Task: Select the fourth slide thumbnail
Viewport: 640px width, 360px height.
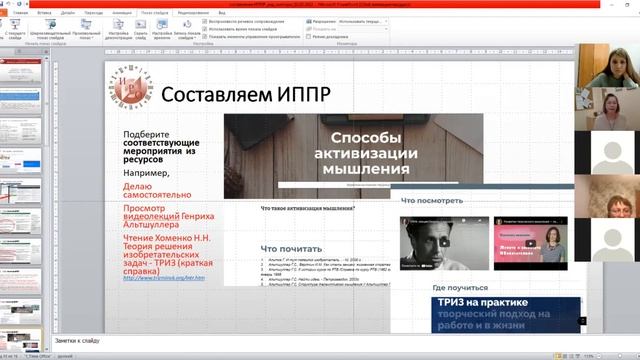Action: (20, 161)
